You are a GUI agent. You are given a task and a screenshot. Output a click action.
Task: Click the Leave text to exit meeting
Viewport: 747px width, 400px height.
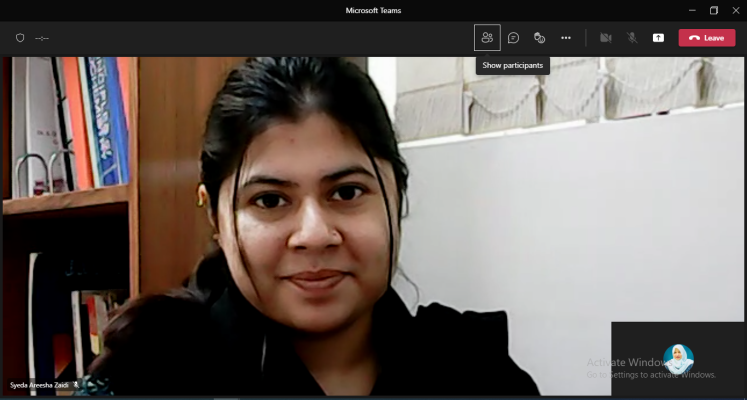[714, 38]
